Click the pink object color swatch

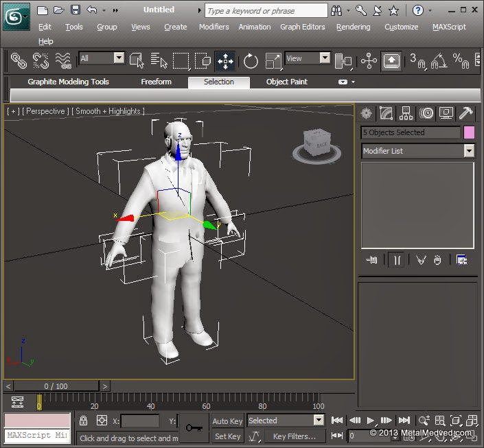pyautogui.click(x=469, y=132)
